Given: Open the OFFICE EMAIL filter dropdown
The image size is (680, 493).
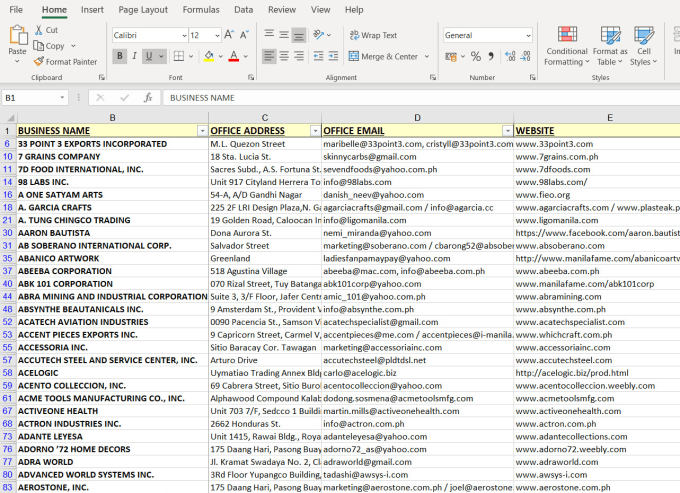Looking at the screenshot, I should pos(507,131).
